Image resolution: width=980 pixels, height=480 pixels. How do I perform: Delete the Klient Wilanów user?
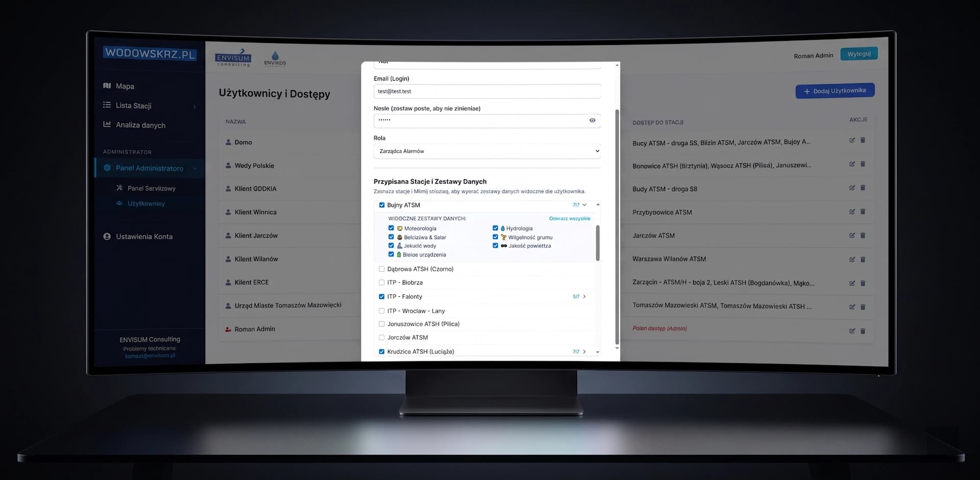[863, 260]
